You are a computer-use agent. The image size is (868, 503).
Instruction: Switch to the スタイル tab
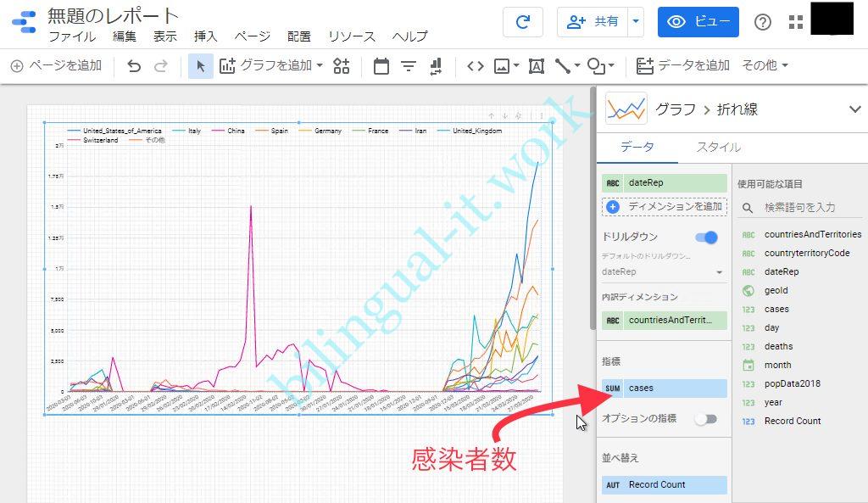(x=718, y=147)
